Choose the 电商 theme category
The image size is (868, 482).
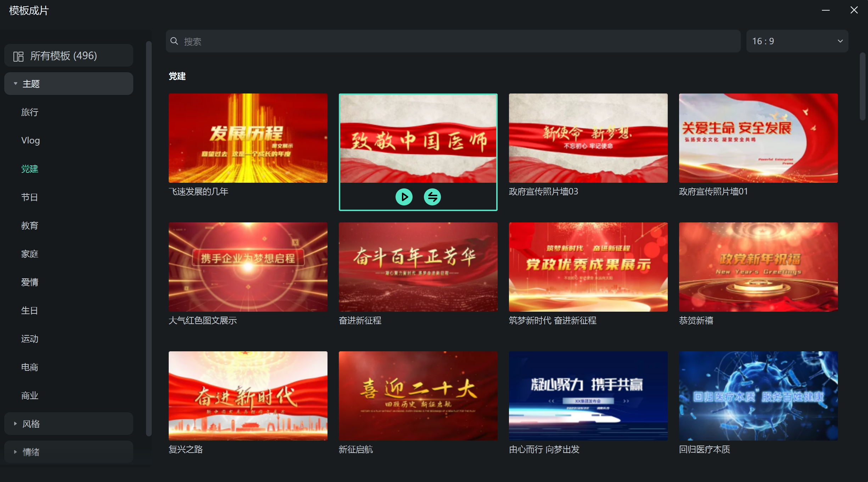coord(30,367)
